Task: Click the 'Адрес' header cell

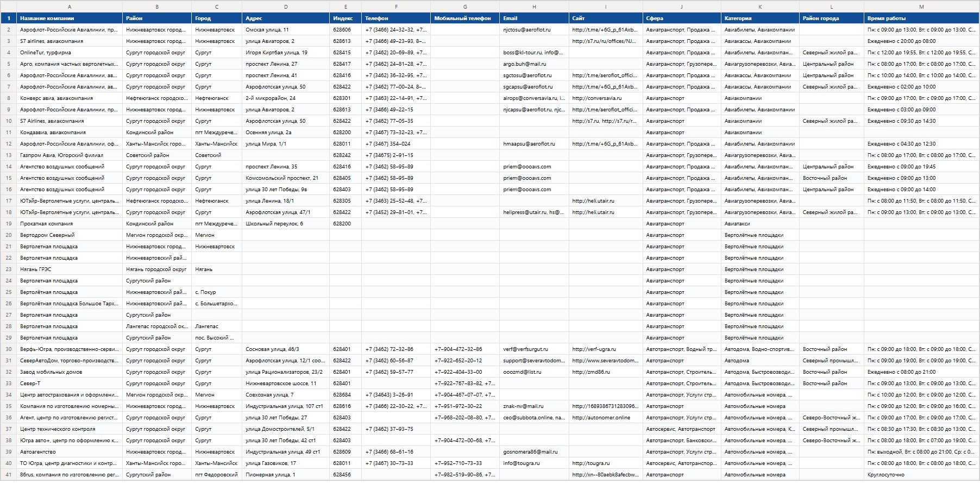Action: (x=286, y=18)
